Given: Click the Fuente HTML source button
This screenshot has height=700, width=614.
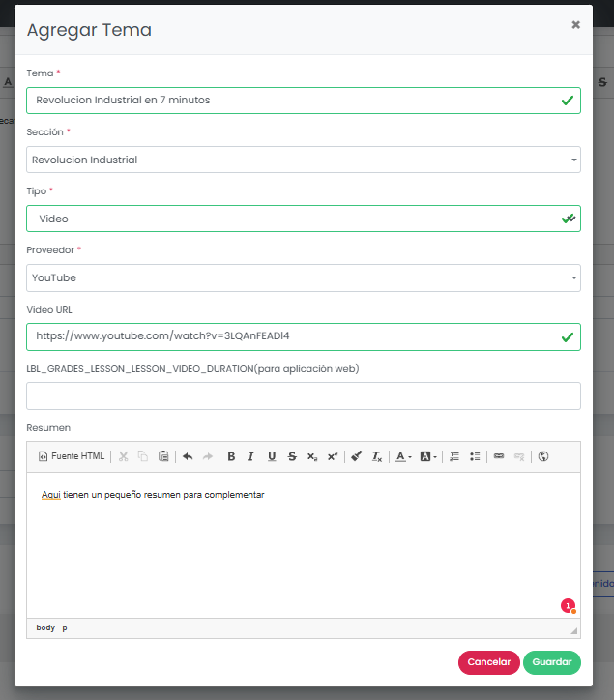Looking at the screenshot, I should (72, 456).
